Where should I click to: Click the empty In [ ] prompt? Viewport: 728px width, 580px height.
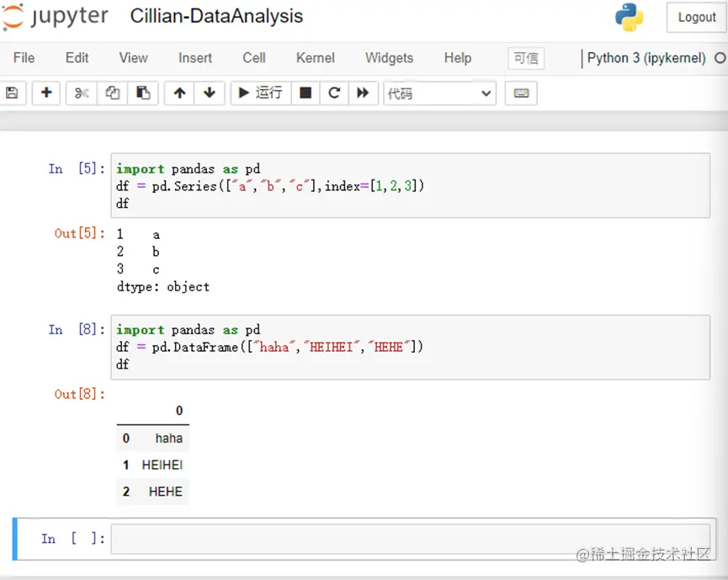[73, 539]
